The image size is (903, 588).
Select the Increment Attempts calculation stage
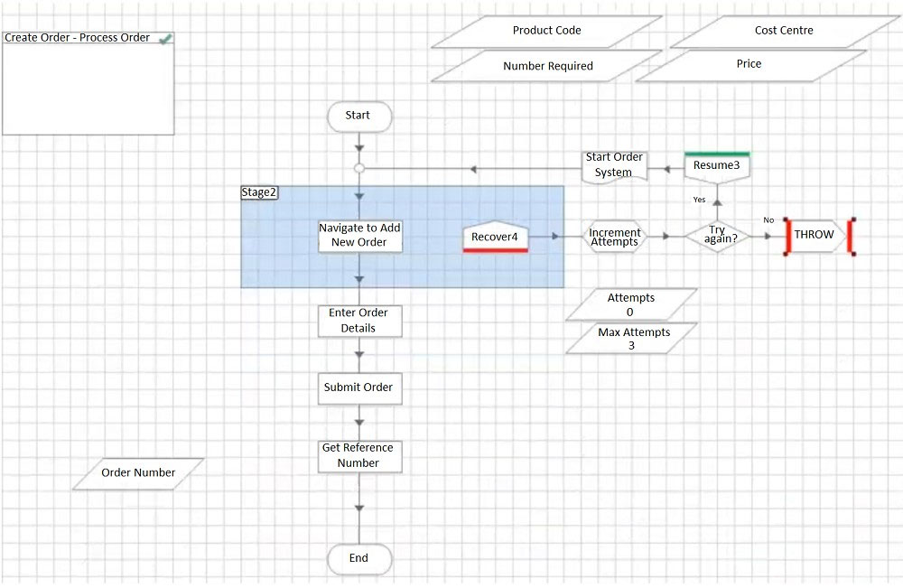click(615, 237)
